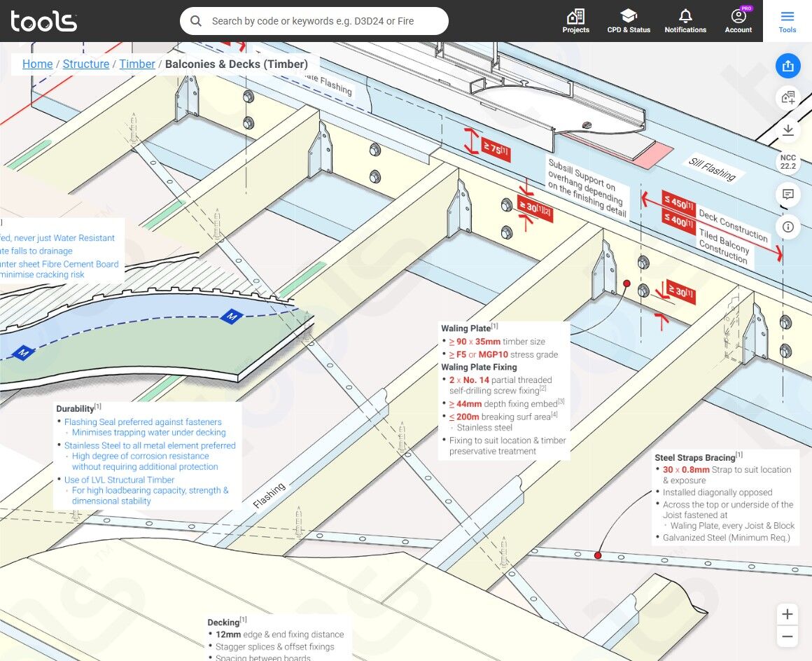Open the comments icon

(787, 194)
